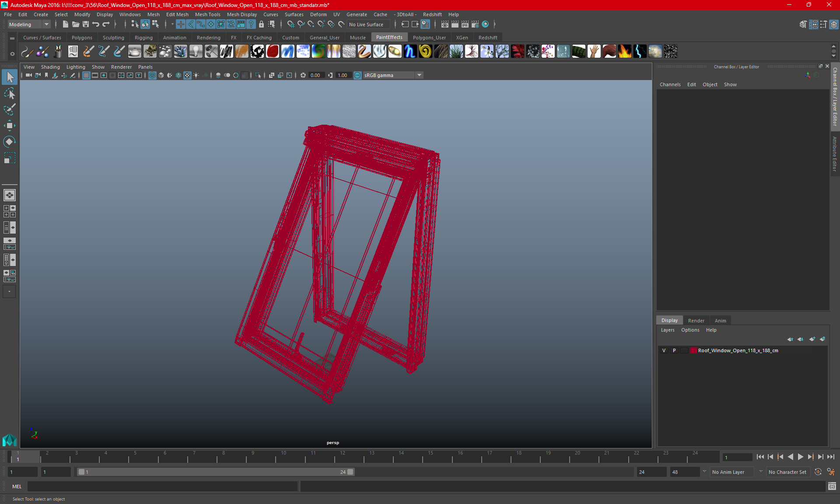Choose the Rotate tool in toolbox

tap(10, 142)
